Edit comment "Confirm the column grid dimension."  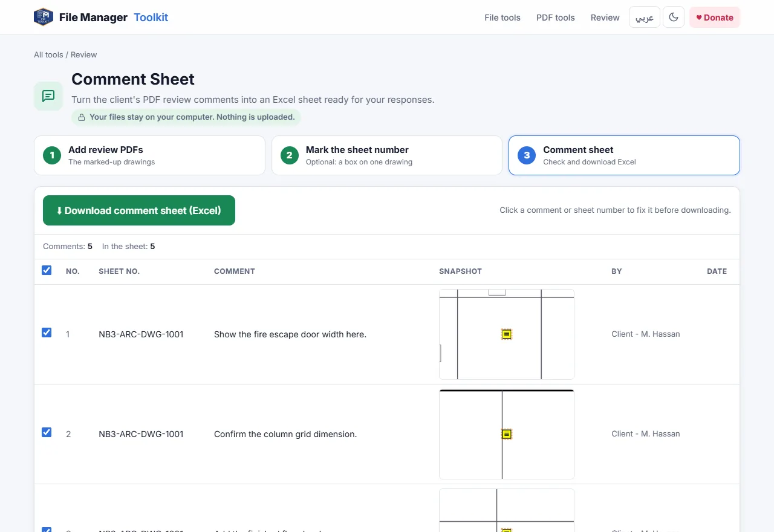click(285, 434)
